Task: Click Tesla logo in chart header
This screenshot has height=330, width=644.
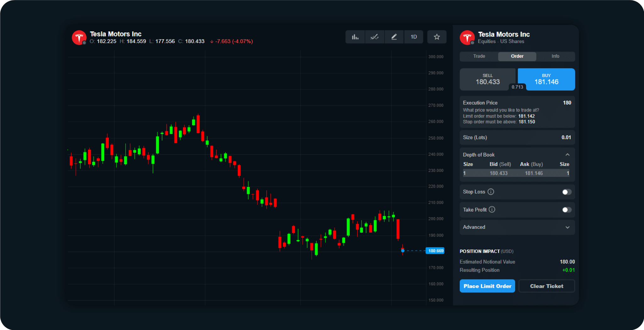Action: (x=79, y=38)
